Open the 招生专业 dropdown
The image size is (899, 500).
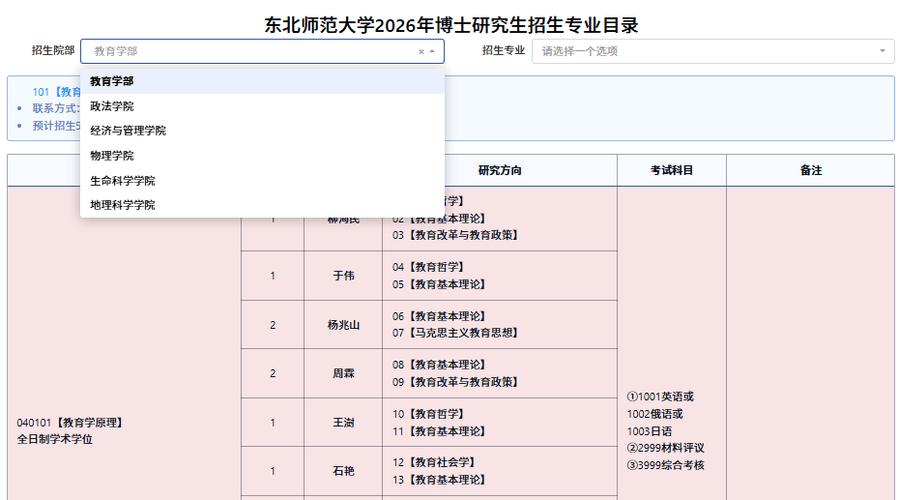(x=713, y=52)
